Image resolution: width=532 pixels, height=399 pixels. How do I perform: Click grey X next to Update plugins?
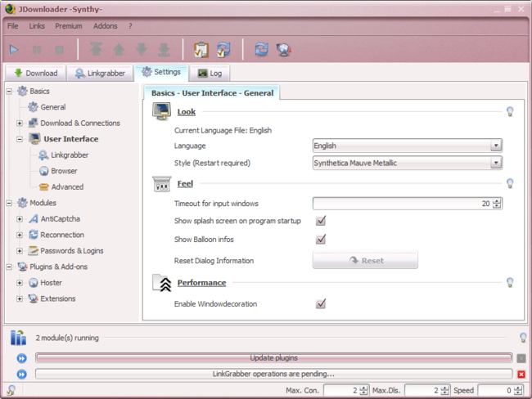tap(521, 358)
